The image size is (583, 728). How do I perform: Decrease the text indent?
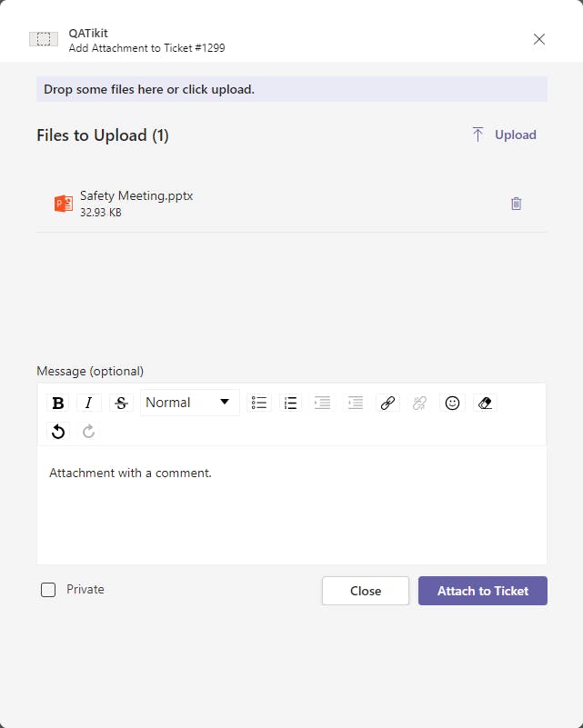coord(322,403)
